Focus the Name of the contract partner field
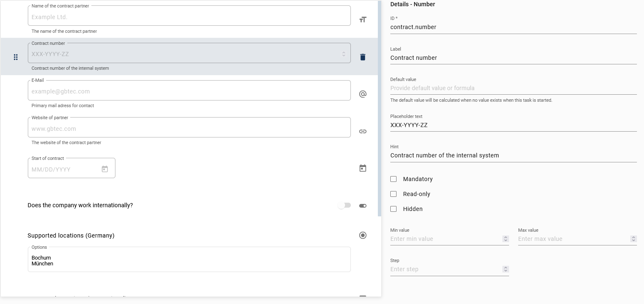 pyautogui.click(x=189, y=16)
